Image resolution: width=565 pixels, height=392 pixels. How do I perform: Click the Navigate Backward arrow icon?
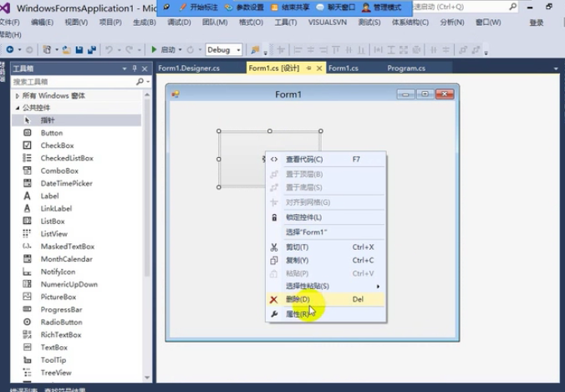[x=10, y=49]
